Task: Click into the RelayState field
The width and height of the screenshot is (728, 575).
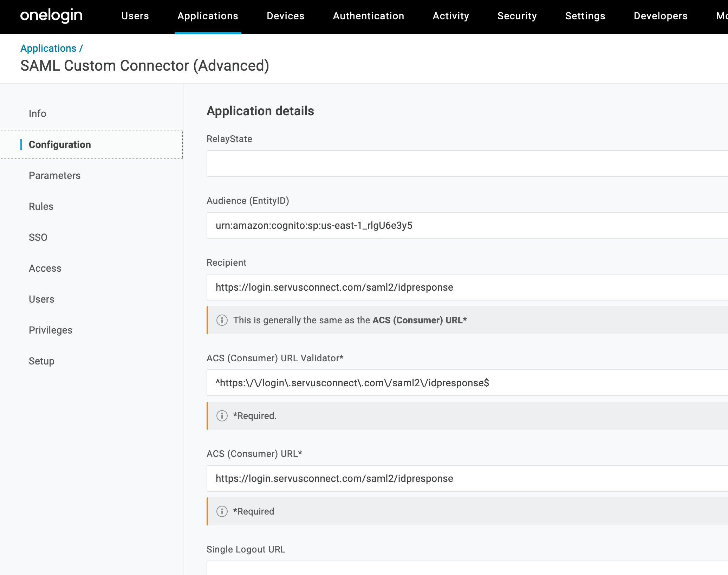Action: (x=467, y=163)
